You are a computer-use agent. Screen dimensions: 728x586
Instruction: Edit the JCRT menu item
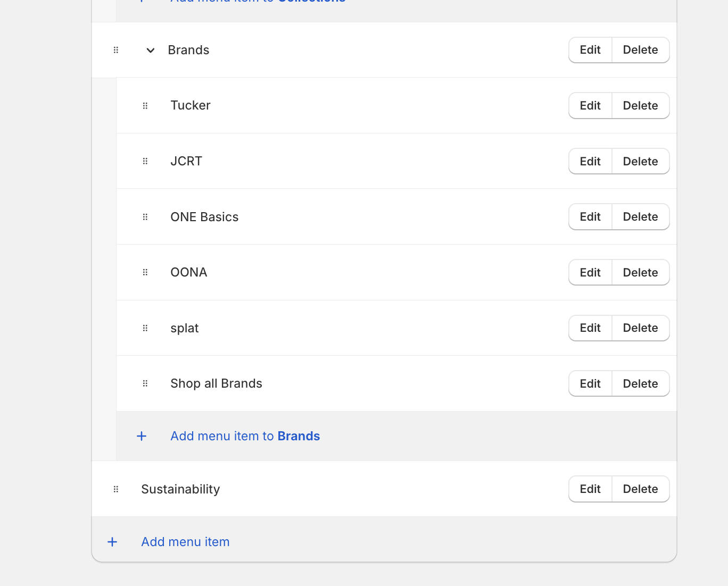pyautogui.click(x=590, y=161)
